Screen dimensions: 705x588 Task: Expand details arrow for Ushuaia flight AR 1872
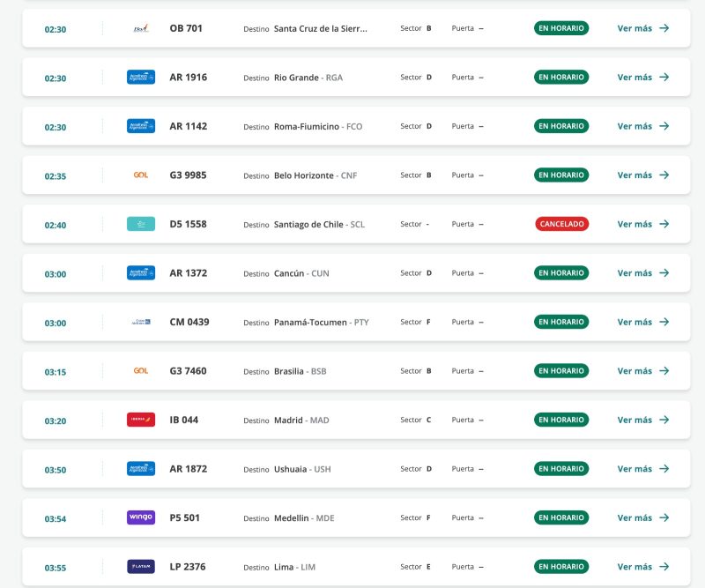664,469
